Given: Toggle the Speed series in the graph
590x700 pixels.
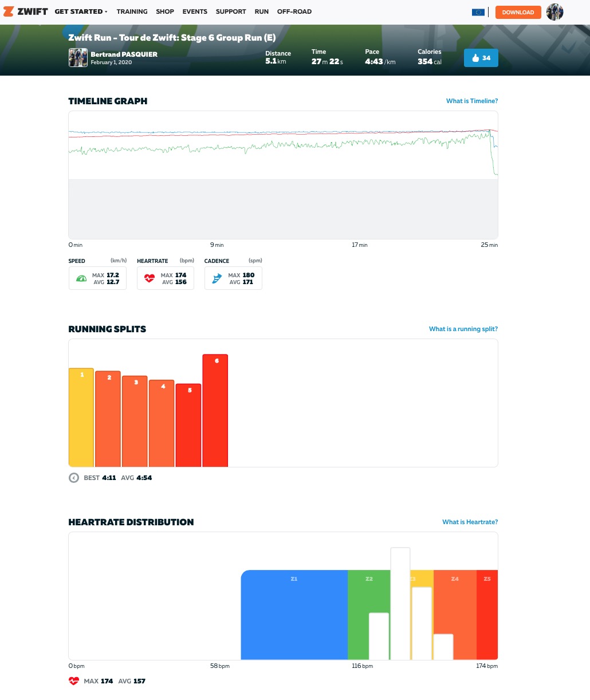Looking at the screenshot, I should click(97, 278).
